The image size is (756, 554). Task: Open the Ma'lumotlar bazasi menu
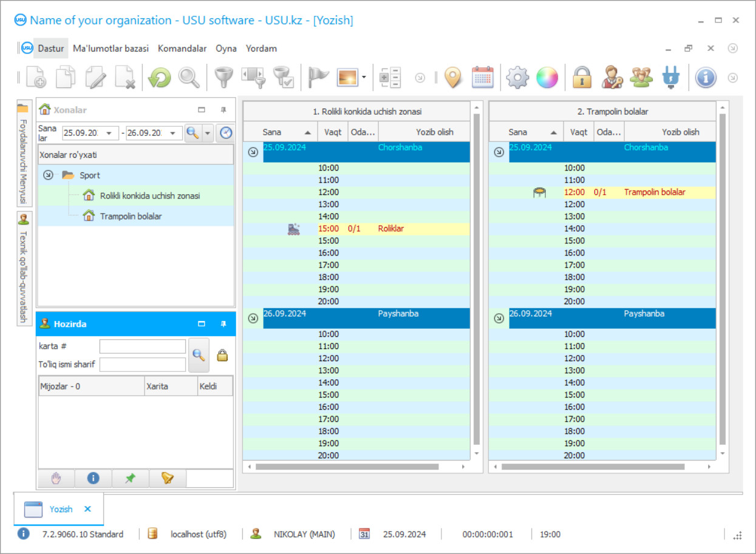111,49
